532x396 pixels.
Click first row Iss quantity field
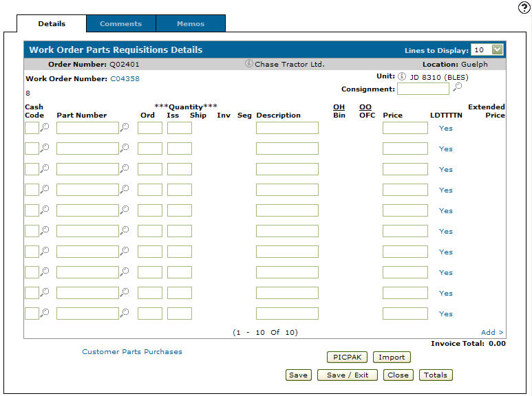tap(180, 128)
